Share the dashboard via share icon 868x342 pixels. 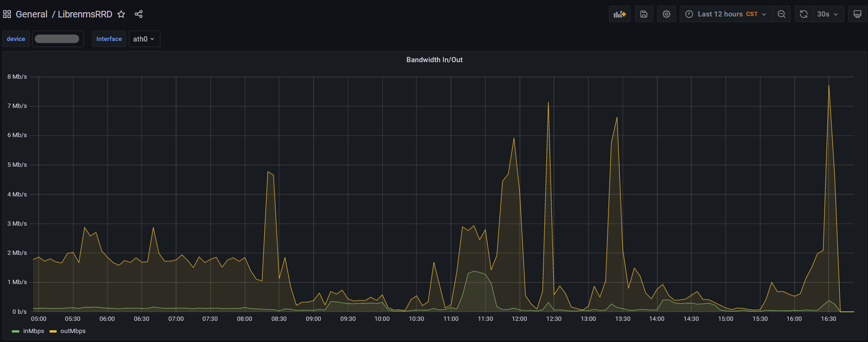coord(138,14)
